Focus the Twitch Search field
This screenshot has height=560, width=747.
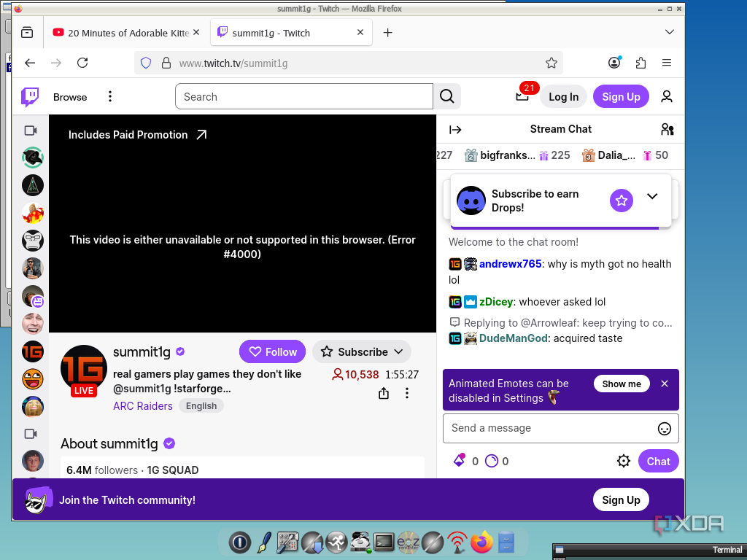click(304, 97)
